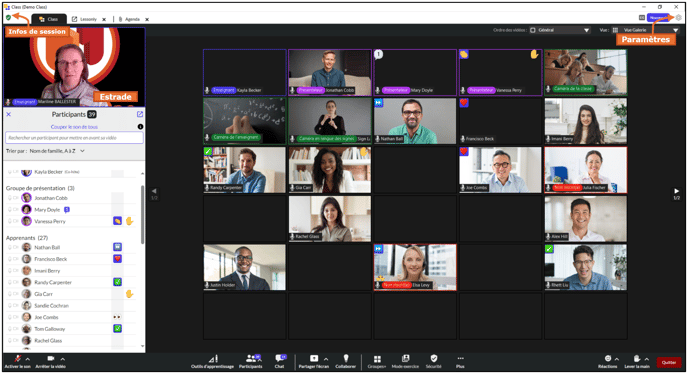Click the participant search input field

74,138
